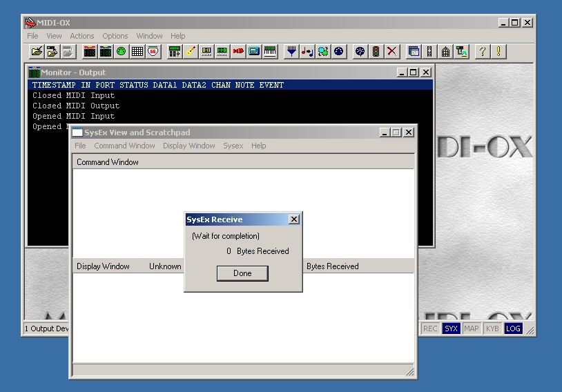Screen dimensions: 562x392
Task: Open the Help menu in MIDI-OX main window
Action: tap(177, 36)
